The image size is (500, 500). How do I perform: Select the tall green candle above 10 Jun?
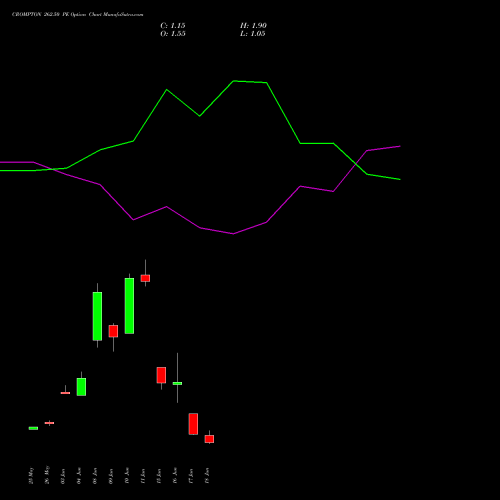click(x=129, y=306)
